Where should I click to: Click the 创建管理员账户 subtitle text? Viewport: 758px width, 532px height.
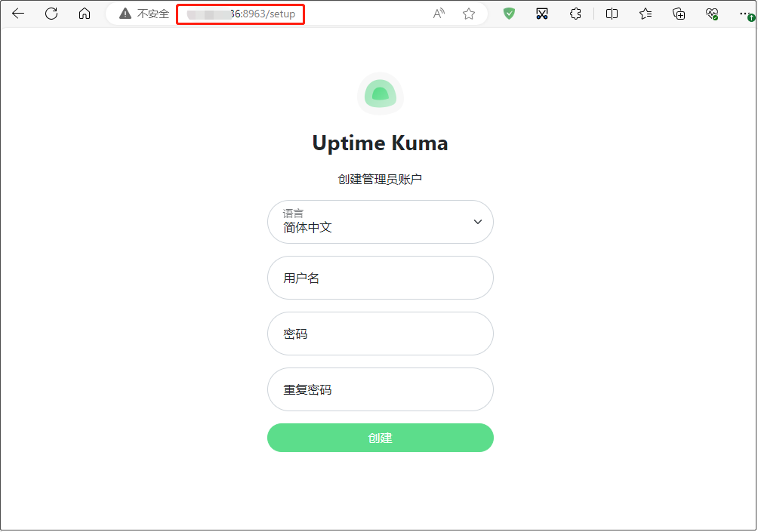tap(380, 180)
